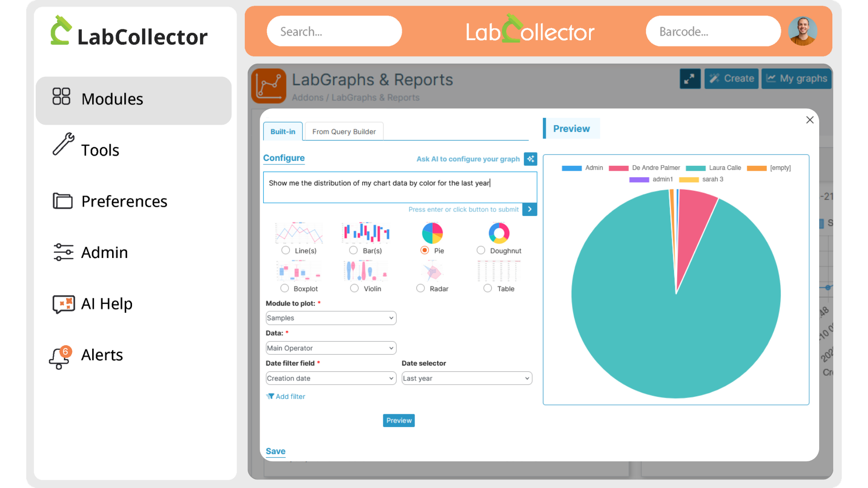
Task: Click the Line(s) chart thumbnail
Action: 299,233
